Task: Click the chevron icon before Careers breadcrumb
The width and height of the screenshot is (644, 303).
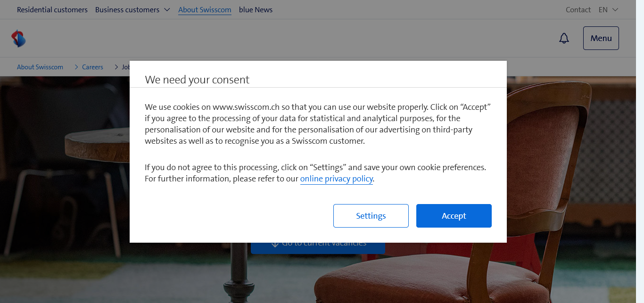Action: pos(76,67)
